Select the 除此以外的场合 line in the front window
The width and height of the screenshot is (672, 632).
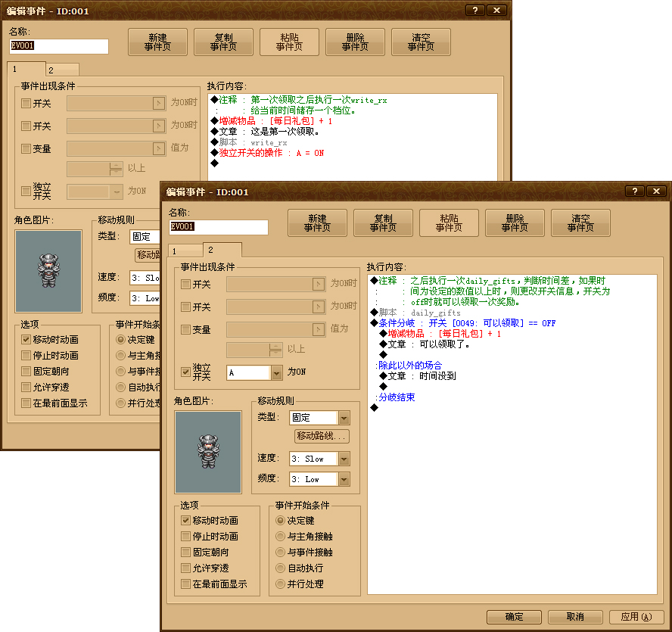409,366
